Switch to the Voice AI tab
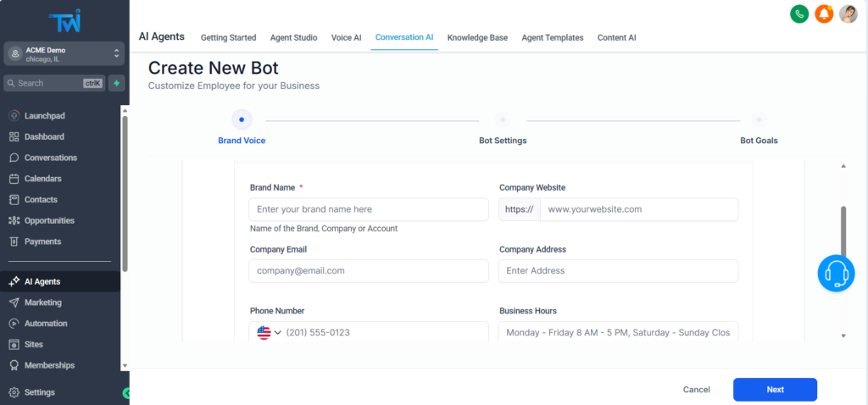 click(347, 37)
